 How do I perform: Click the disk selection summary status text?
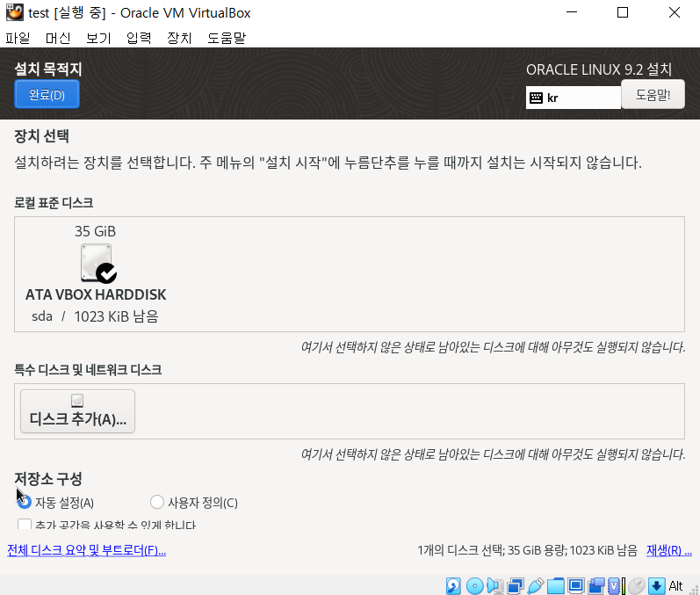coord(527,550)
